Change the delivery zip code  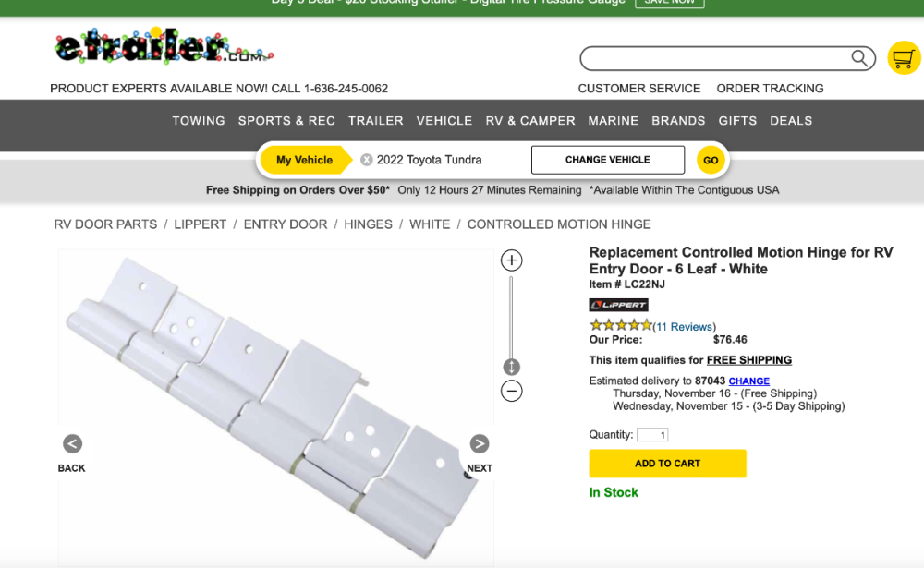click(x=749, y=381)
